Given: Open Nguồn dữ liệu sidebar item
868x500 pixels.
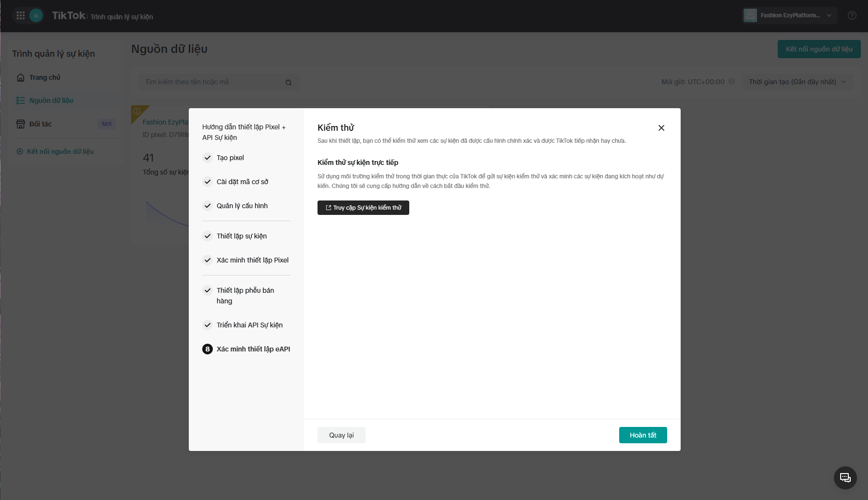Looking at the screenshot, I should pyautogui.click(x=66, y=100).
